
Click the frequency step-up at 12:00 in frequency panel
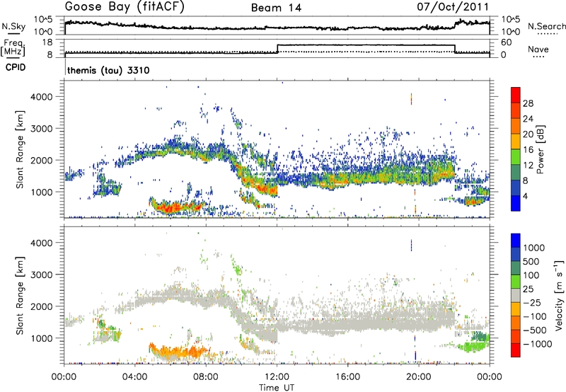277,49
